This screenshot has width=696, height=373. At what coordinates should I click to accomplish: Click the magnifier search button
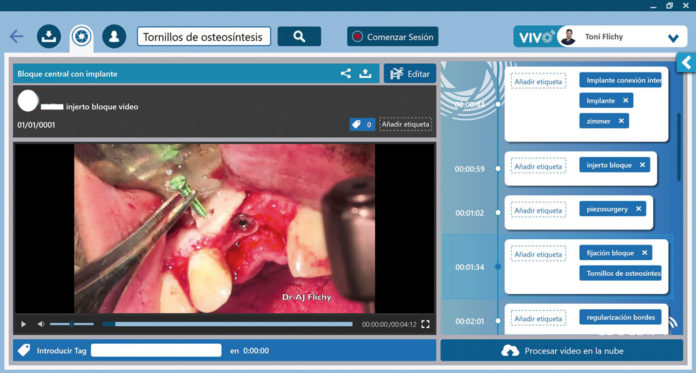pos(299,36)
